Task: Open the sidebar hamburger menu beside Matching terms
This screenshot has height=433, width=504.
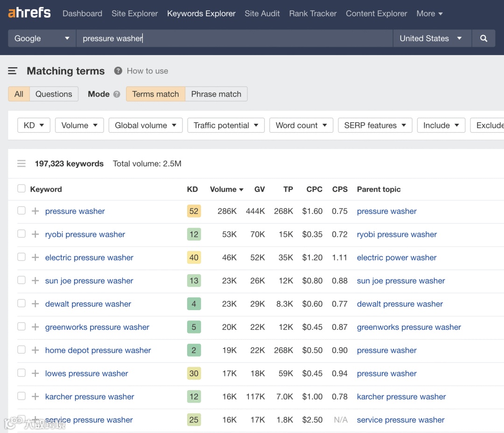Action: (x=13, y=71)
